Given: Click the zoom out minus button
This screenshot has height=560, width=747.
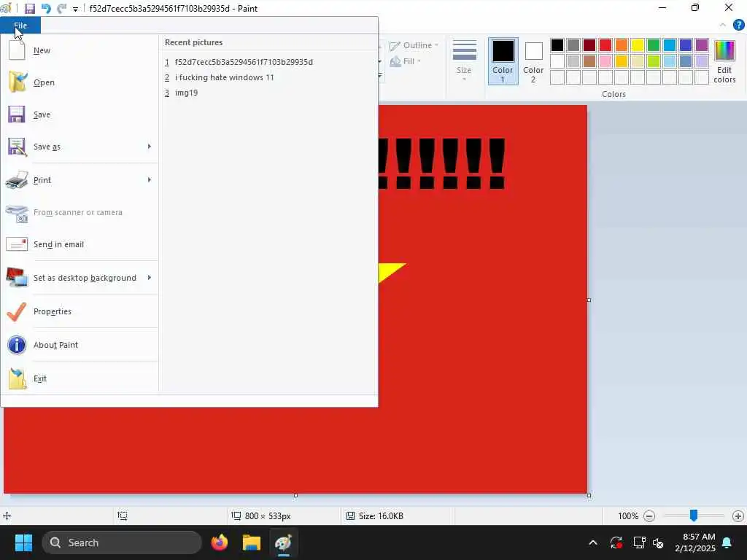Looking at the screenshot, I should pyautogui.click(x=649, y=516).
